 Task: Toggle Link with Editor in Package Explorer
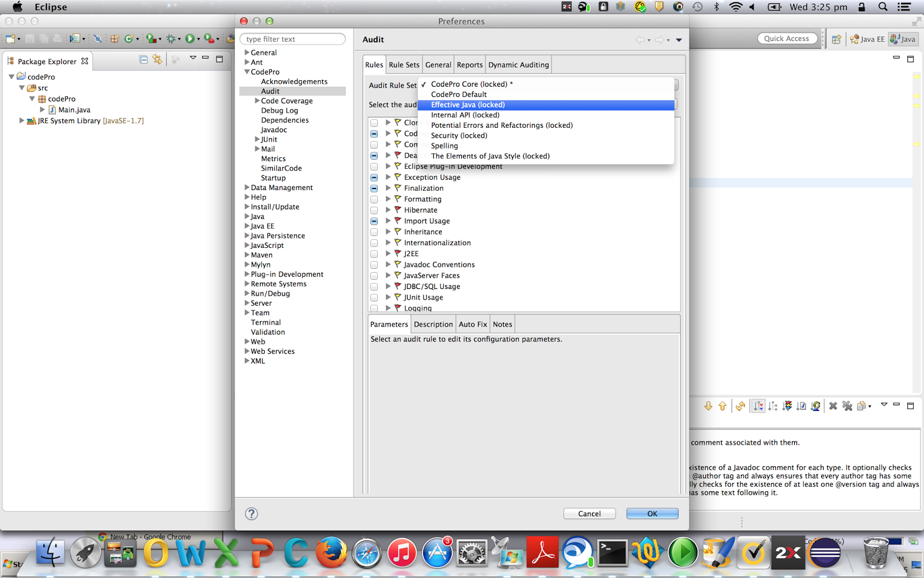coord(157,59)
